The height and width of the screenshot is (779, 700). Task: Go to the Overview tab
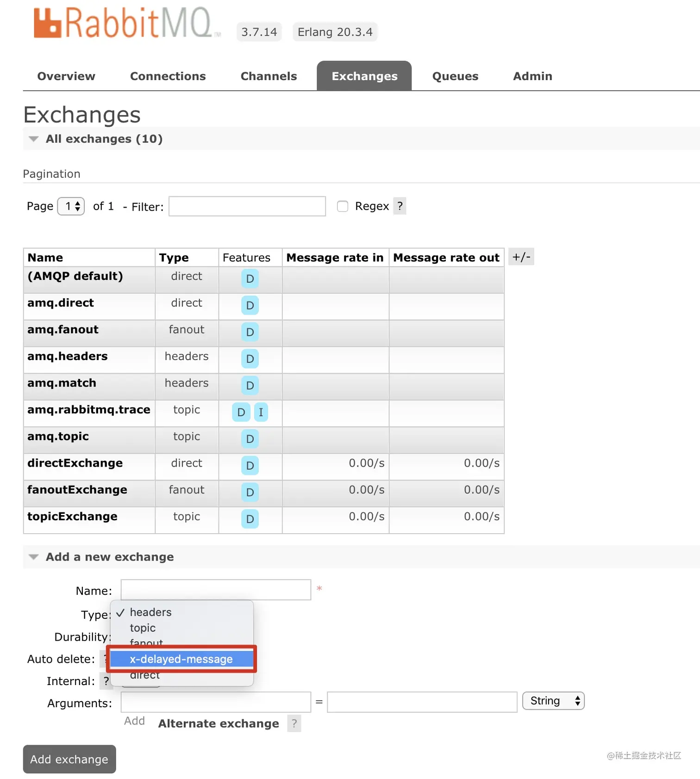66,76
